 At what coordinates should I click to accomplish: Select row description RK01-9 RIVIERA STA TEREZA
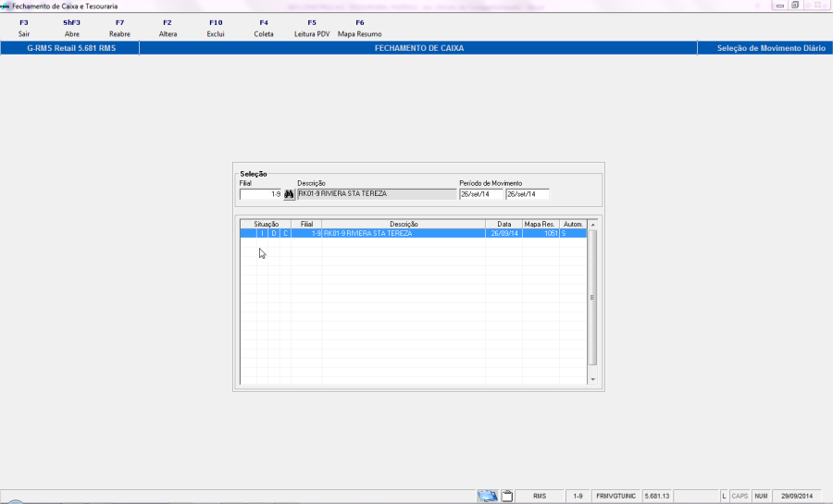(404, 233)
